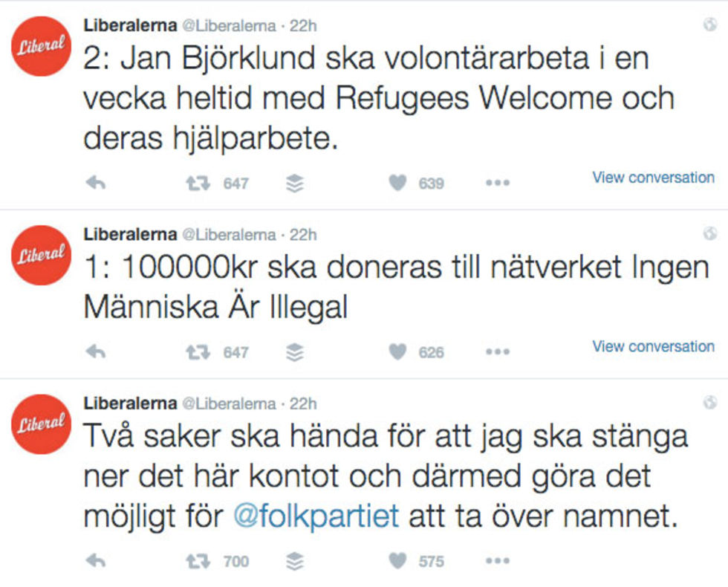Like the 100000kr donation tweet

point(399,352)
